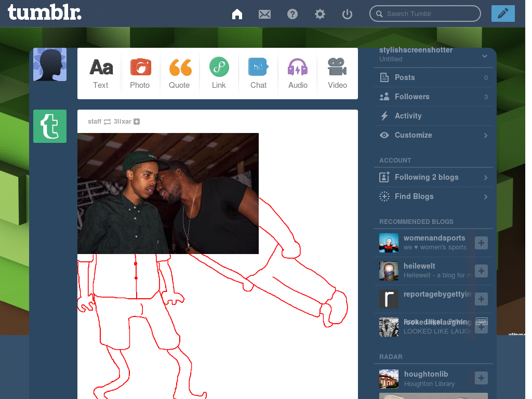Screen dimensions: 532x399
Task: Click the reblog icon next to staff
Action: tap(107, 121)
